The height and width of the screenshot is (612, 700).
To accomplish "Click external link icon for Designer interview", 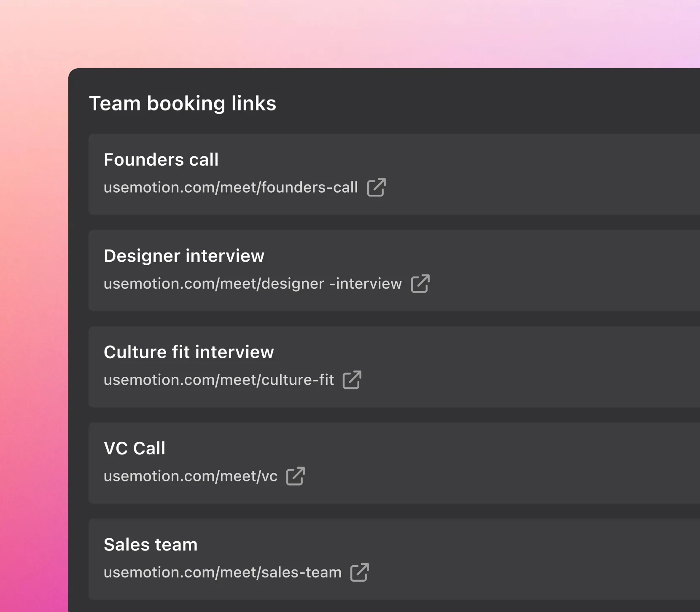I will click(x=420, y=284).
